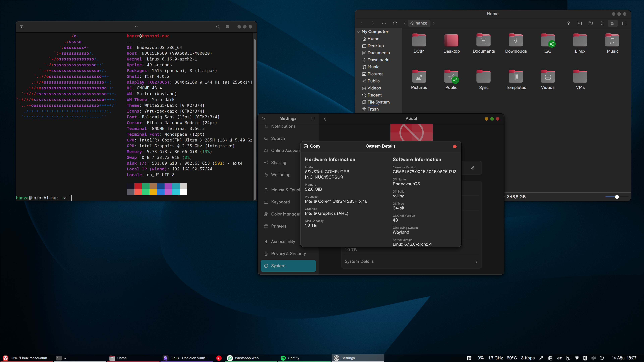Open a terminal from the file manager toolbar
This screenshot has width=644, height=362.
click(x=579, y=23)
